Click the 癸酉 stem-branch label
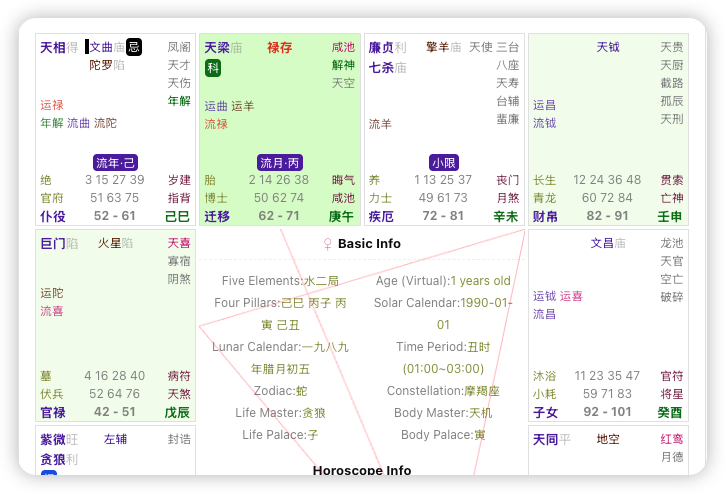The width and height of the screenshot is (725, 493). (x=670, y=413)
